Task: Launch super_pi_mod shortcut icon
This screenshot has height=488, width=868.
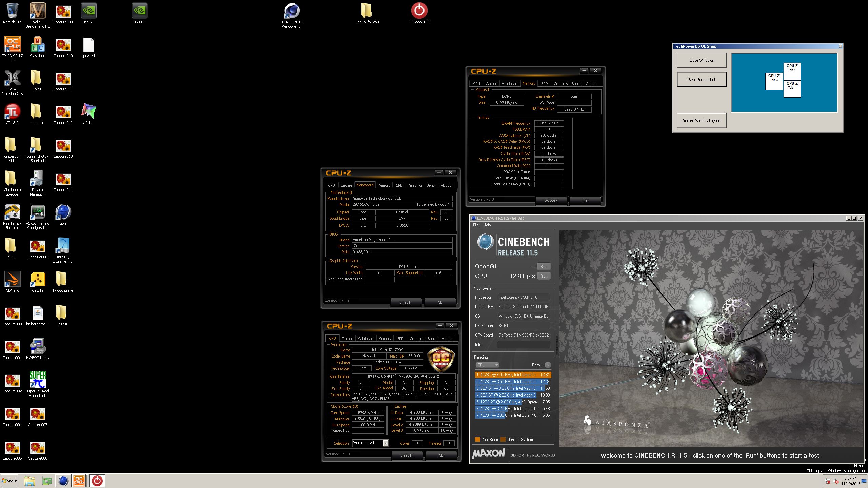Action: point(38,385)
